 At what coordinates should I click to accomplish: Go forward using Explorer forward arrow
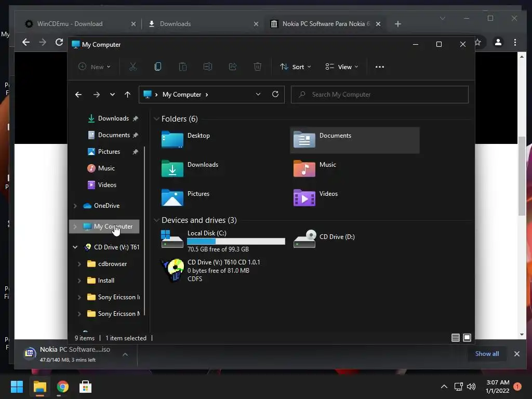tap(97, 95)
